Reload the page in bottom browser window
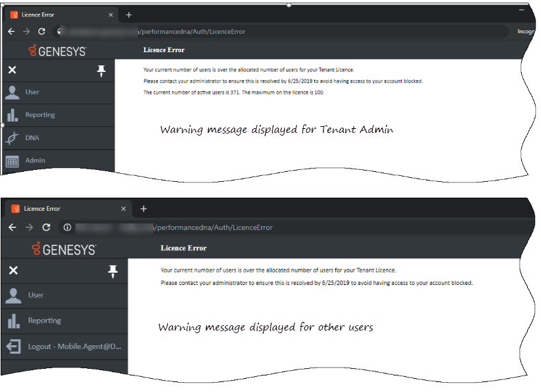The width and height of the screenshot is (541, 392). (x=46, y=227)
